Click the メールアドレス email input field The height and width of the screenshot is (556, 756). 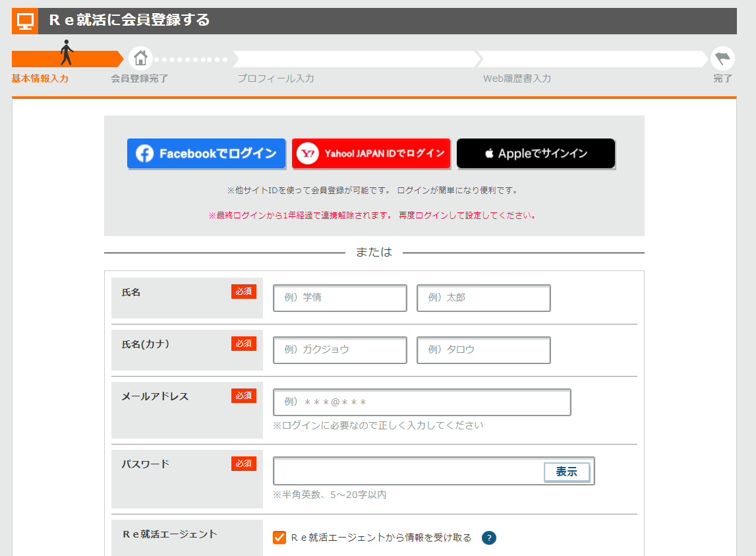[x=422, y=402]
